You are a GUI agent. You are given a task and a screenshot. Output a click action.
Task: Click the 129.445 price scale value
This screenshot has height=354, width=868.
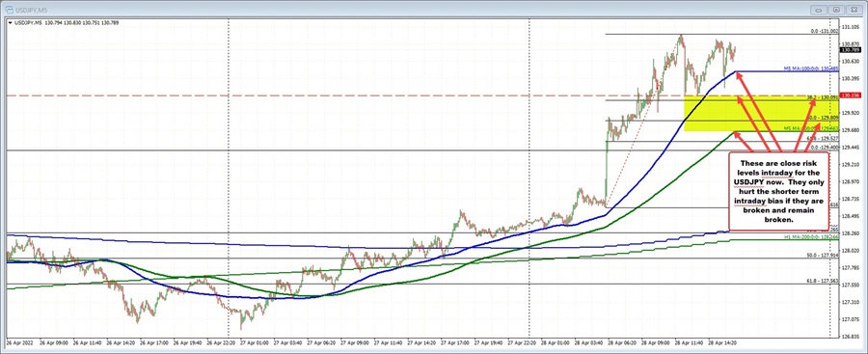[x=851, y=147]
